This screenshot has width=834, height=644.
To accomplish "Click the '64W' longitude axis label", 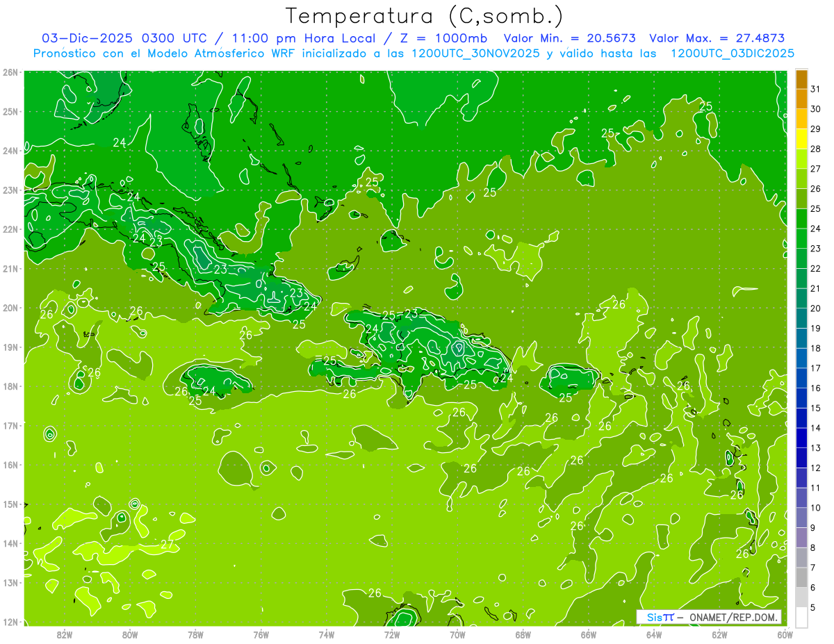I will tap(654, 634).
